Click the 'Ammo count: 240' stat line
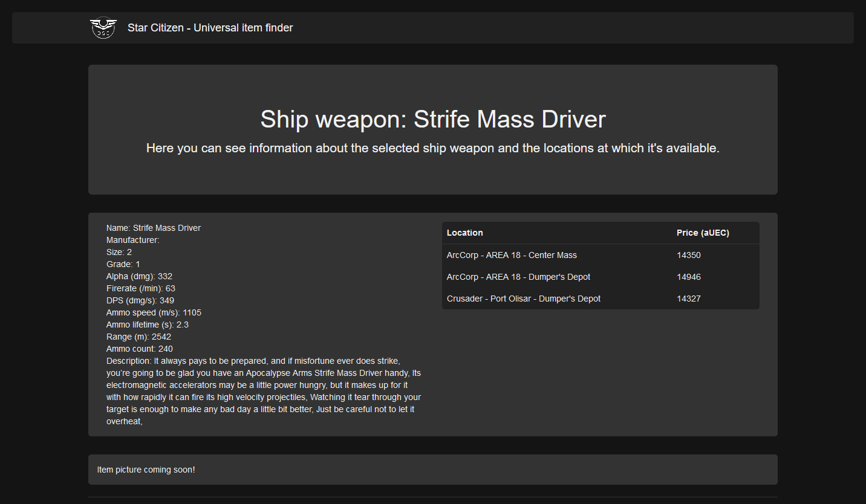This screenshot has width=866, height=504. [x=139, y=349]
